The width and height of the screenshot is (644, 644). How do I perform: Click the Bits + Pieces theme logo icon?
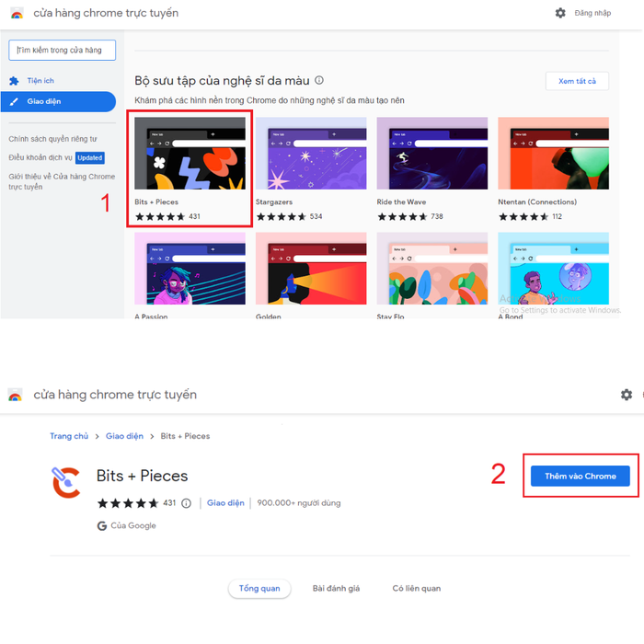66,482
